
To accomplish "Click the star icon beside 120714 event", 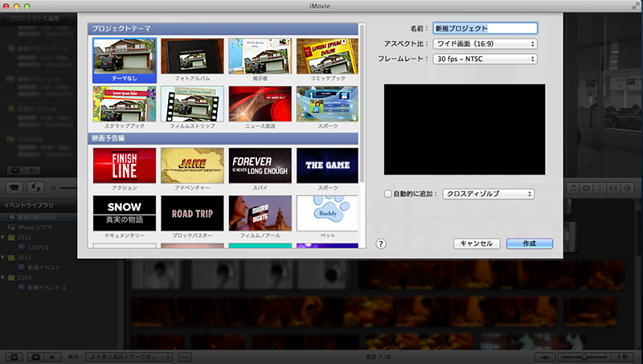I will [x=22, y=247].
